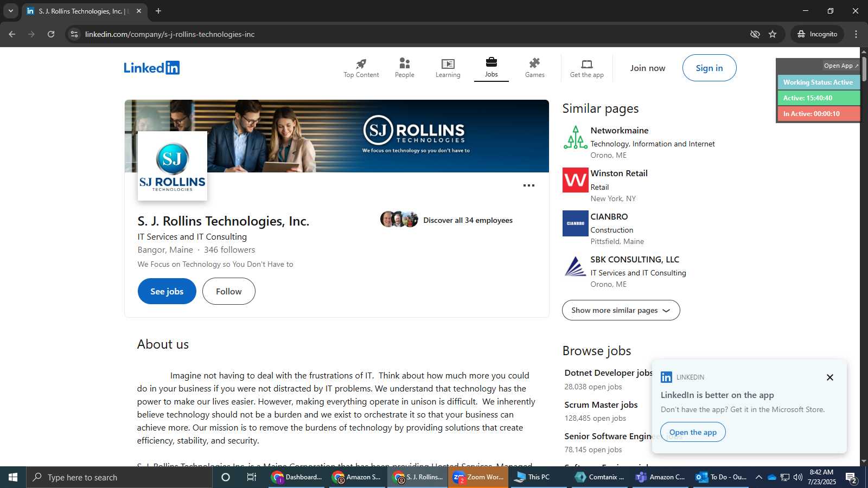This screenshot has height=488, width=868.
Task: Click the Incognito indicator
Action: tap(817, 34)
